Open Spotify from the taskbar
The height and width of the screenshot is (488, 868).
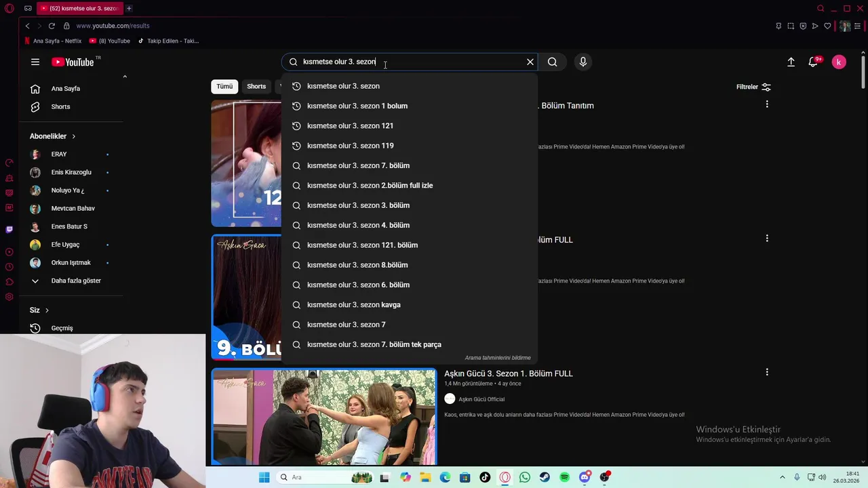click(565, 477)
